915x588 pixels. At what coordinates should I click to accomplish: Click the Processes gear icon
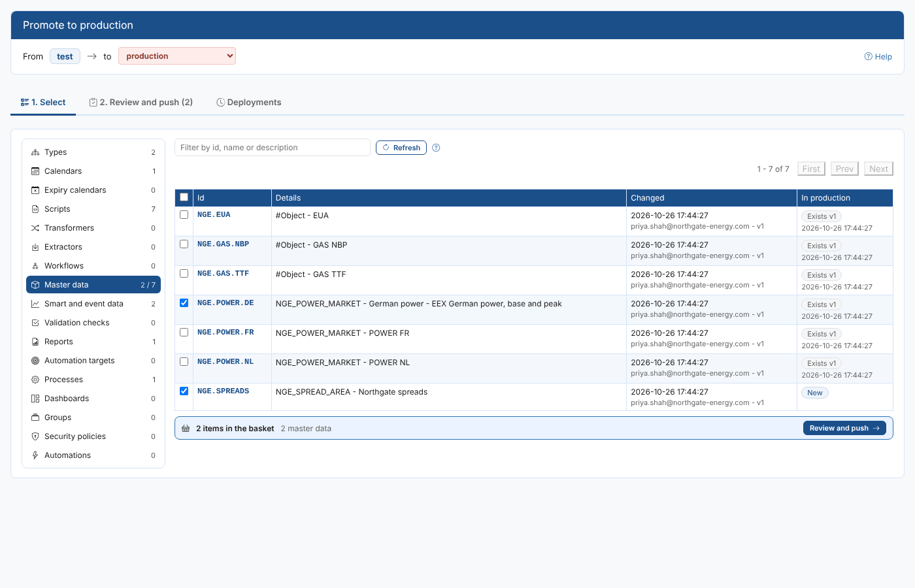point(35,380)
